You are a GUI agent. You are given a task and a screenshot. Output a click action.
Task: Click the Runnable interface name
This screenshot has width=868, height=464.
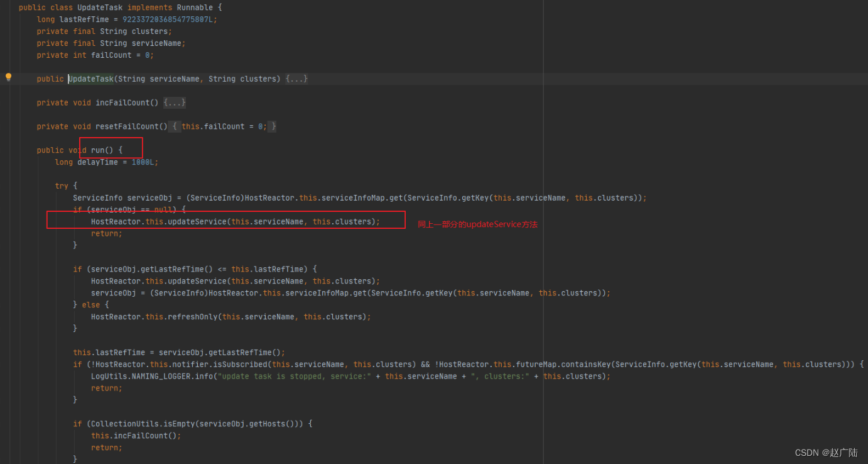click(195, 8)
